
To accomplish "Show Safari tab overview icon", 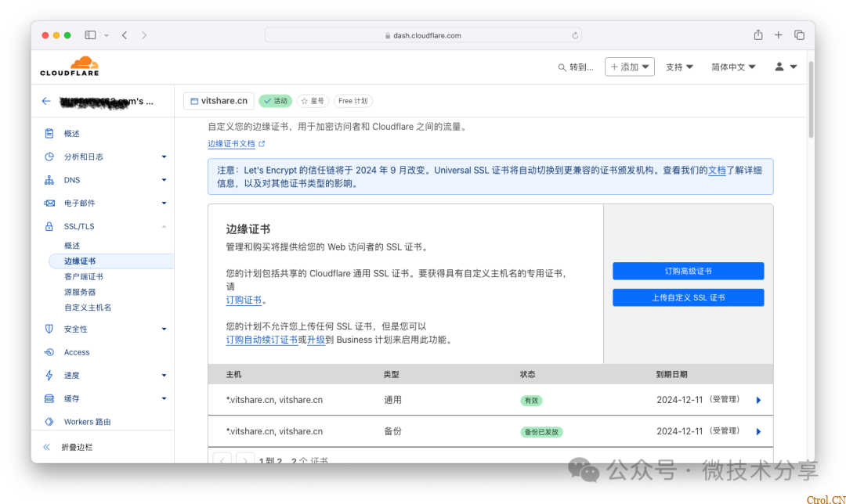I will [799, 35].
